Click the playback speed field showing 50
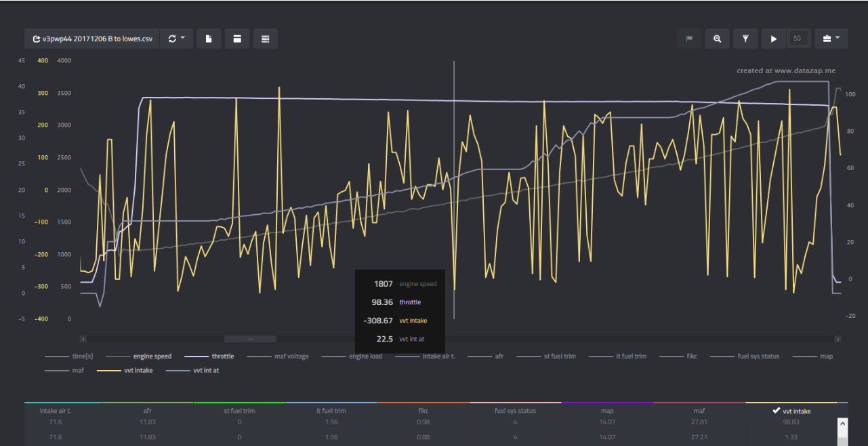Image resolution: width=868 pixels, height=446 pixels. 797,39
